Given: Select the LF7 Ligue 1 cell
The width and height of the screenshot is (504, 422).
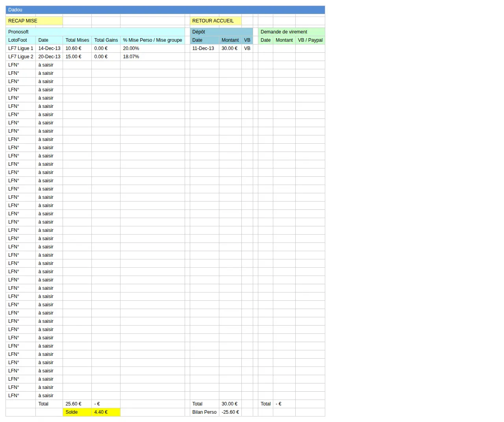Looking at the screenshot, I should (x=21, y=48).
